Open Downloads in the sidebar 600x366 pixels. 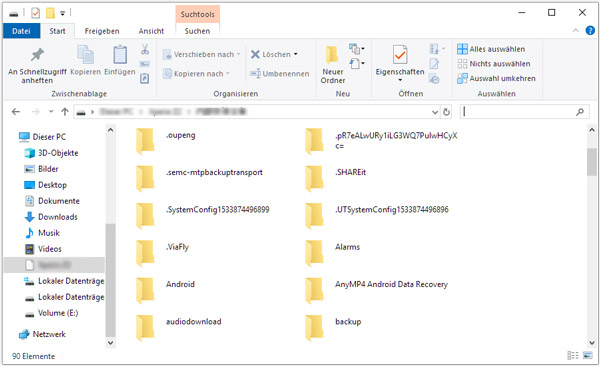click(51, 217)
